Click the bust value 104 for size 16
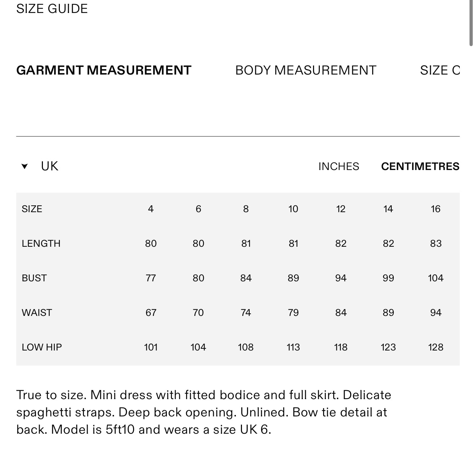 tap(436, 278)
